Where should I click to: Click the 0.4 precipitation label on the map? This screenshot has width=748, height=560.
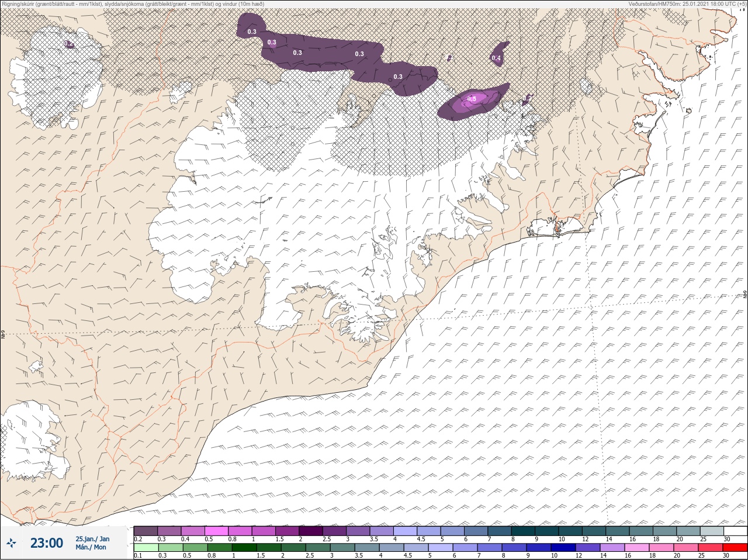pyautogui.click(x=496, y=58)
